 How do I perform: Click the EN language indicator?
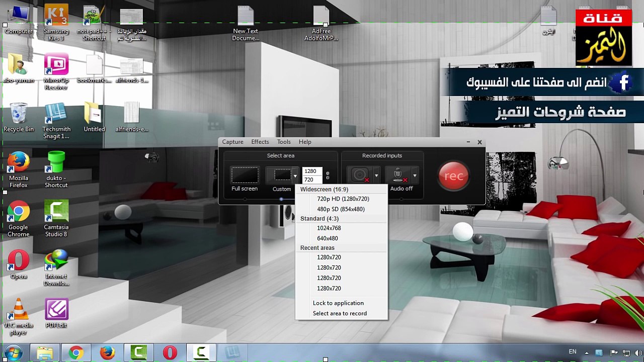click(x=573, y=352)
